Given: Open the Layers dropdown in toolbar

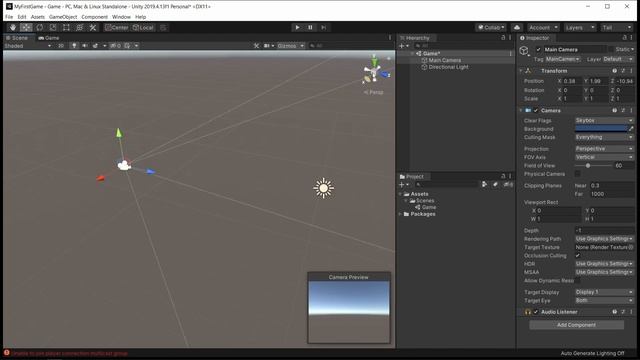Looking at the screenshot, I should point(580,27).
